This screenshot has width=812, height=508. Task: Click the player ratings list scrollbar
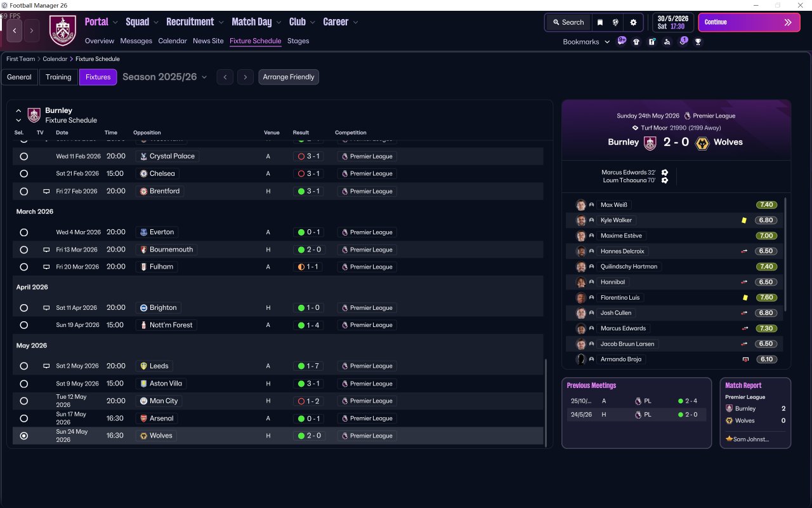click(x=785, y=254)
